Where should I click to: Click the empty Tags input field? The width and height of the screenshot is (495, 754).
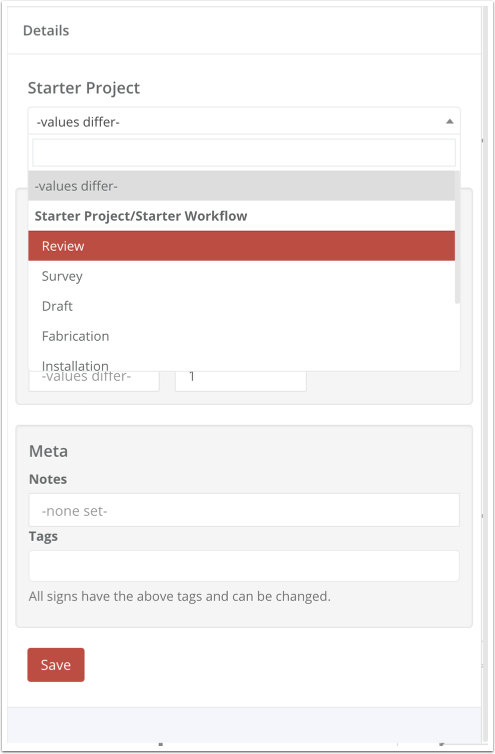(x=244, y=566)
